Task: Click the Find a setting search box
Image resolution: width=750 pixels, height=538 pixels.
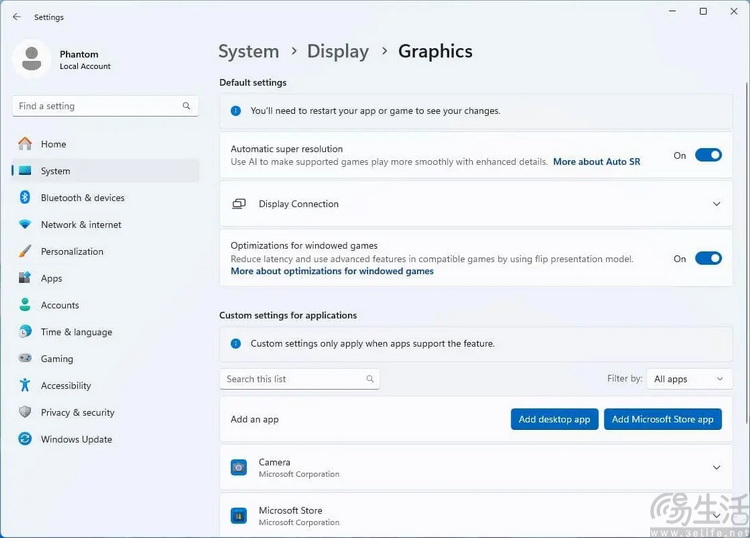Action: coord(105,106)
